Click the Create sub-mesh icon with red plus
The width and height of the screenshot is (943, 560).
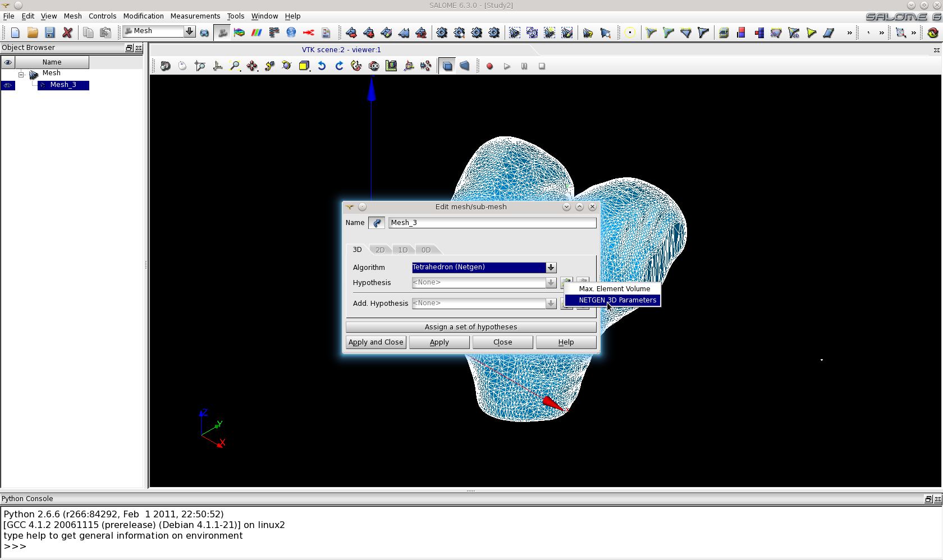click(x=369, y=33)
